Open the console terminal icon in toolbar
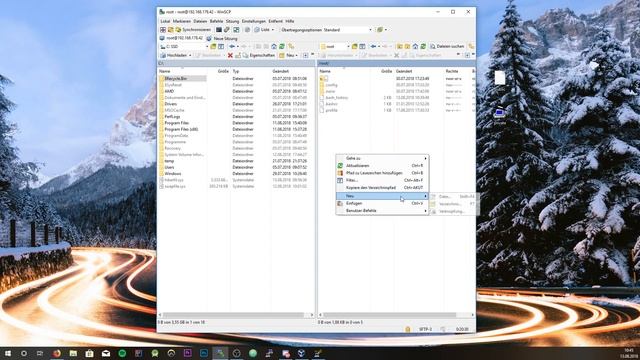The width and height of the screenshot is (640, 360). click(x=219, y=30)
